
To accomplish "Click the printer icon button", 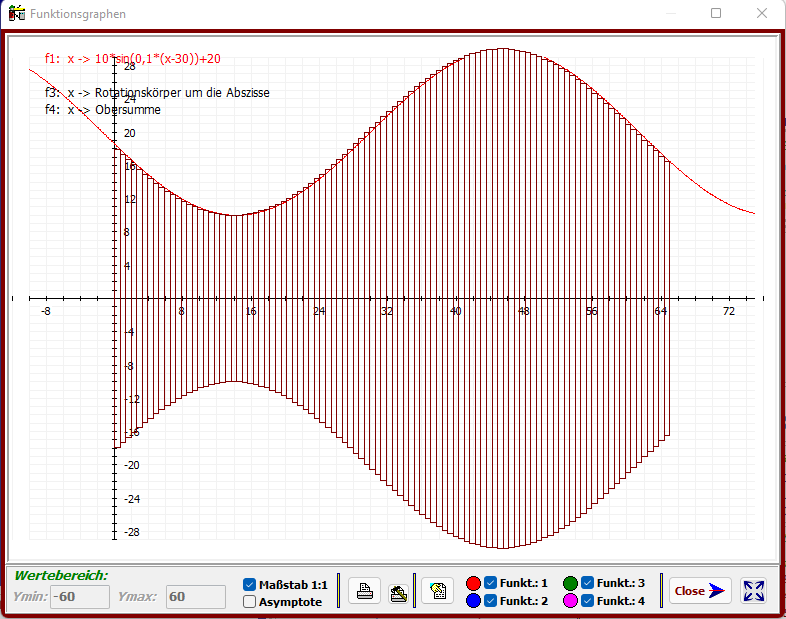I will (365, 592).
